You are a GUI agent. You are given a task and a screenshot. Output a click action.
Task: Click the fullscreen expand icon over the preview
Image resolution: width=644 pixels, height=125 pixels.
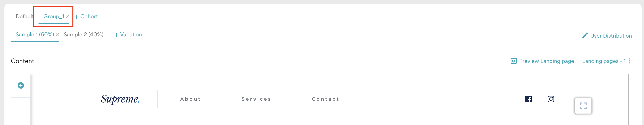583,106
